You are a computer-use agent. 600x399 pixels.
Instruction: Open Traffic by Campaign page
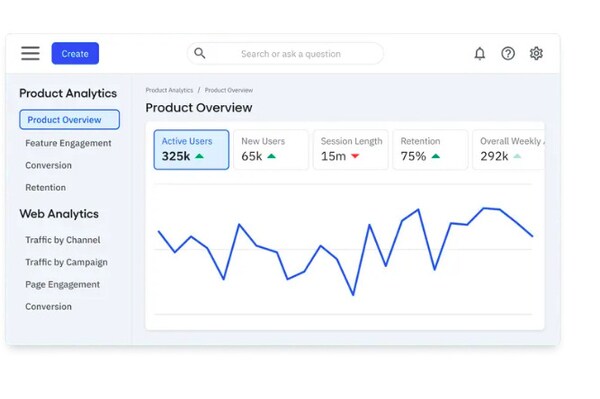click(66, 262)
